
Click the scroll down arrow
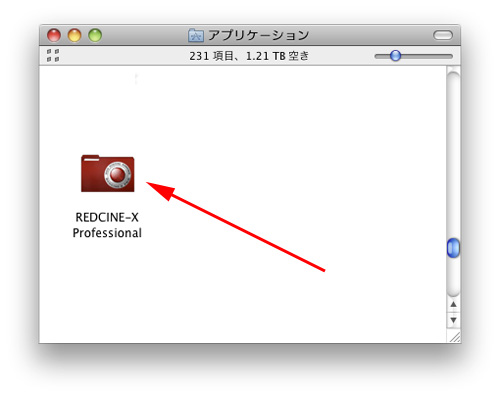[x=453, y=320]
